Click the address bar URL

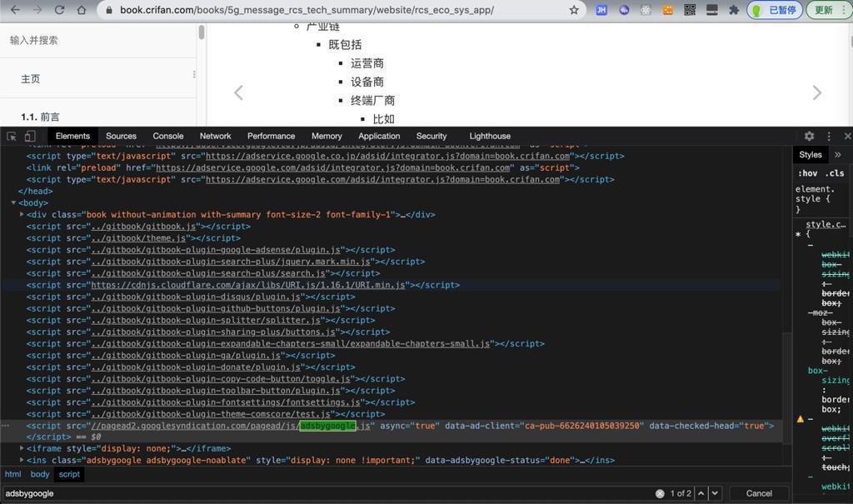click(307, 10)
